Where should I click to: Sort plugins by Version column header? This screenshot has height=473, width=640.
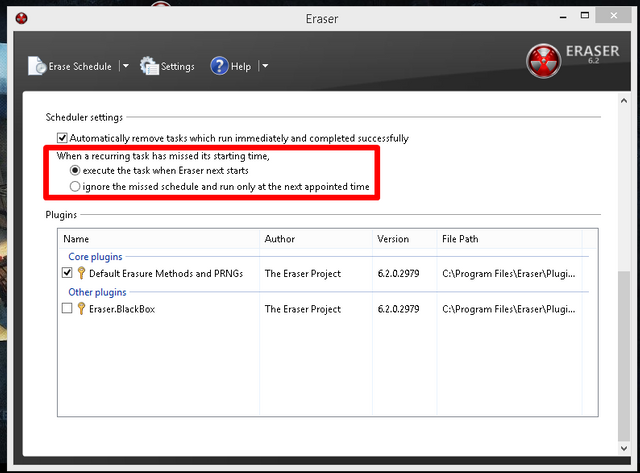coord(404,239)
